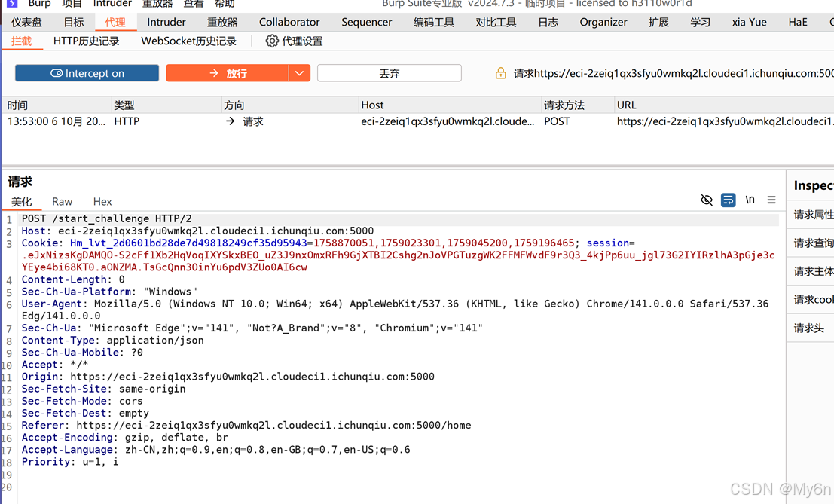Open the HaE extension tab
Screen dimensions: 834x504
click(x=798, y=22)
